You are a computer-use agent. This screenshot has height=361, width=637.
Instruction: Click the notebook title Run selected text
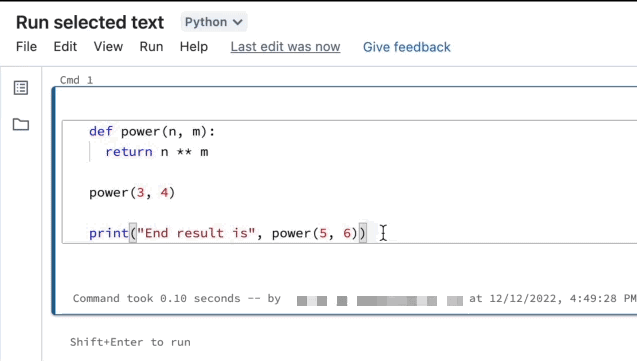90,22
